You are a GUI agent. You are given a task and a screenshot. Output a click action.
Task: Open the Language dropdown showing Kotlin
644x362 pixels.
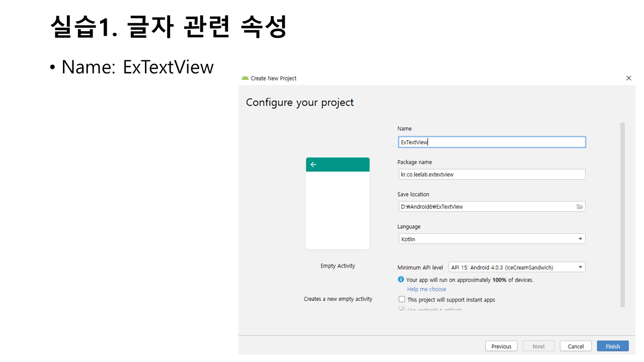click(x=491, y=239)
